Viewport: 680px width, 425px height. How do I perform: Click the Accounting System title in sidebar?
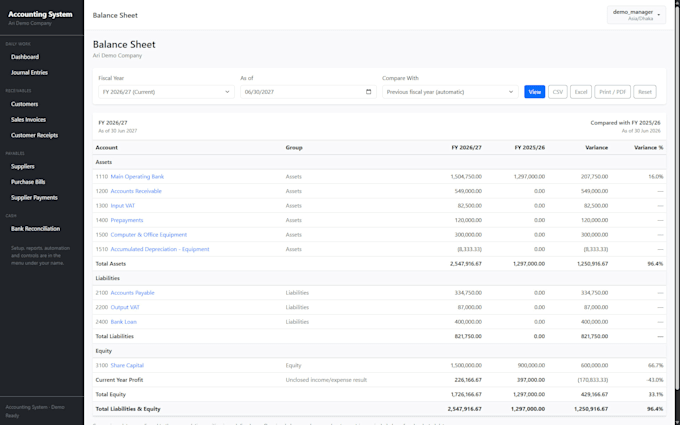point(40,14)
